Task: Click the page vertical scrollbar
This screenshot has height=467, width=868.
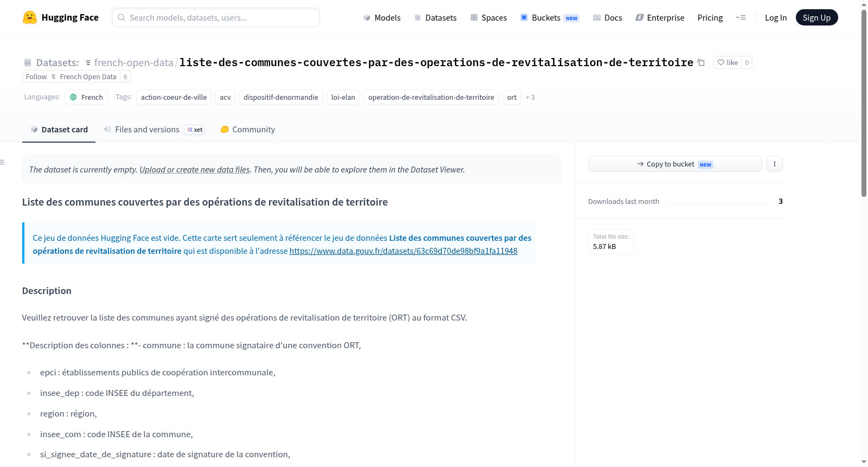Action: tap(864, 103)
